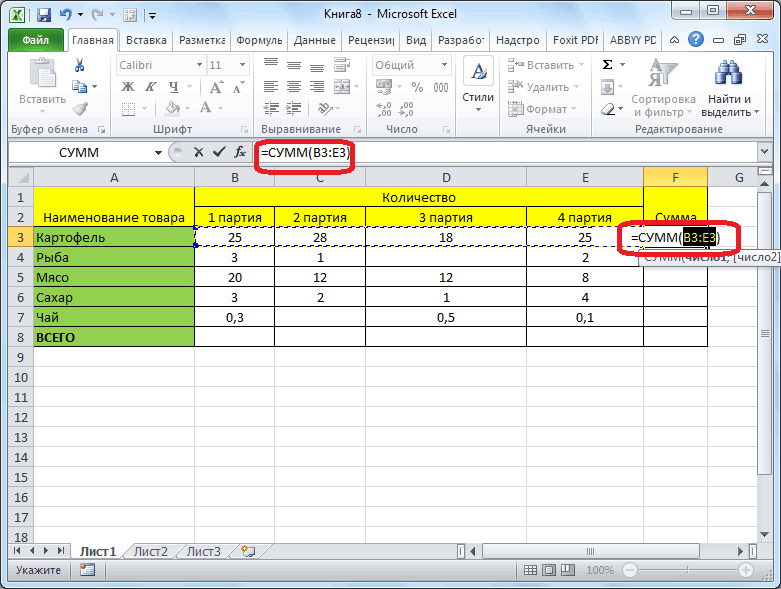Open the fill color bucket
The image size is (781, 589).
(173, 108)
